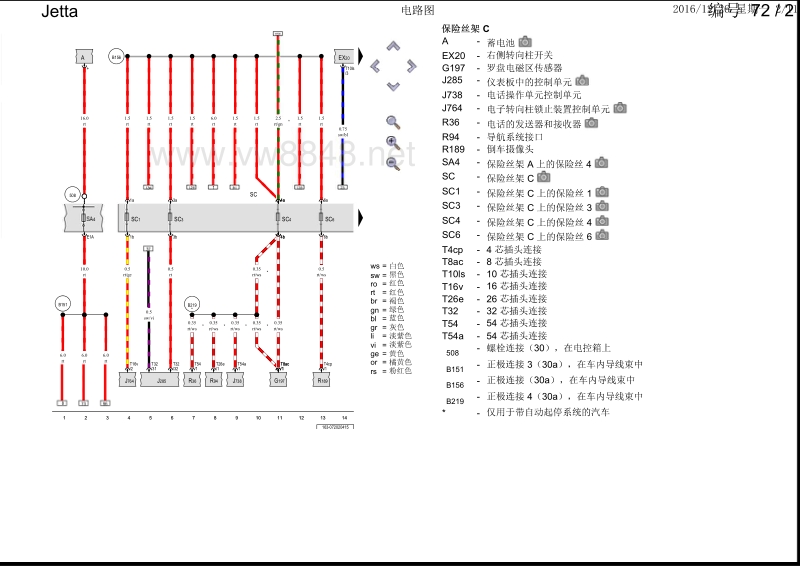Viewport: 800px width, 566px height.
Task: Click legend label "J738"
Action: [x=452, y=95]
